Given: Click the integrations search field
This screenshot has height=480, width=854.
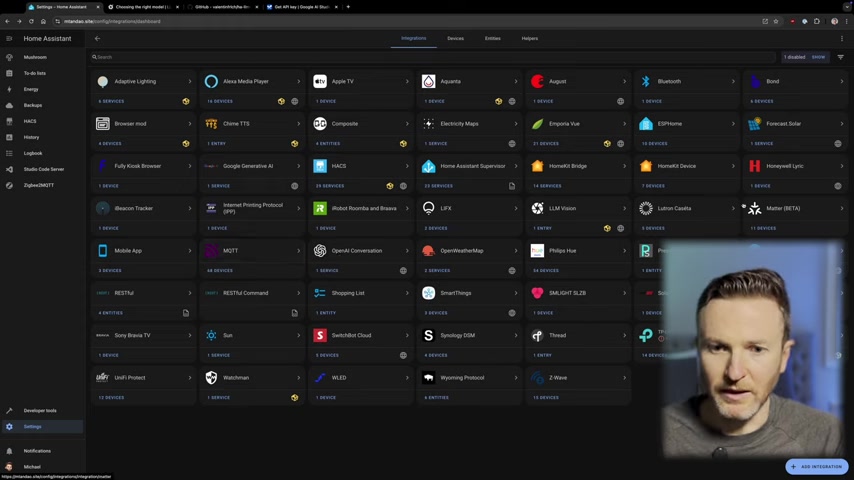Looking at the screenshot, I should coord(433,57).
